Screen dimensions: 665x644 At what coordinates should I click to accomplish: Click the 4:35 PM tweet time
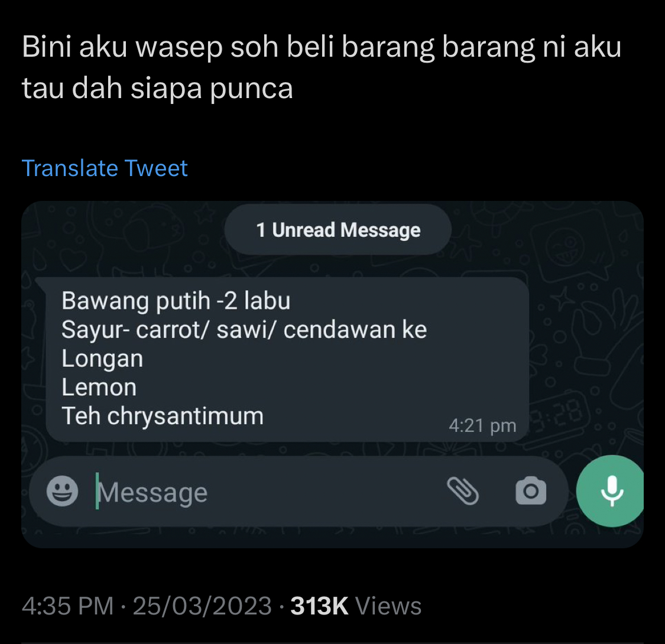coord(67,606)
